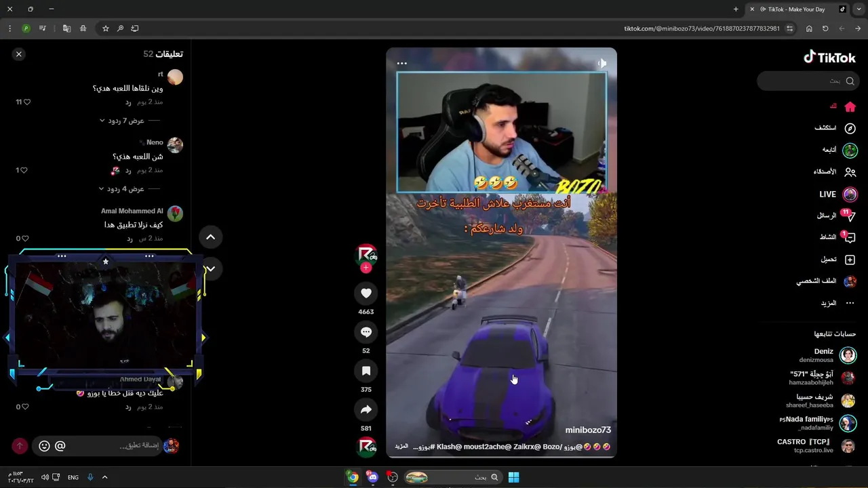The width and height of the screenshot is (868, 488).
Task: Open Chrome three-dot menu
Action: (x=9, y=28)
